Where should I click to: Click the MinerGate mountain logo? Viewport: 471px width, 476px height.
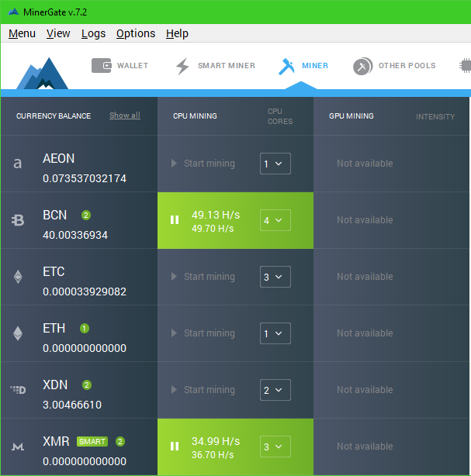(43, 74)
